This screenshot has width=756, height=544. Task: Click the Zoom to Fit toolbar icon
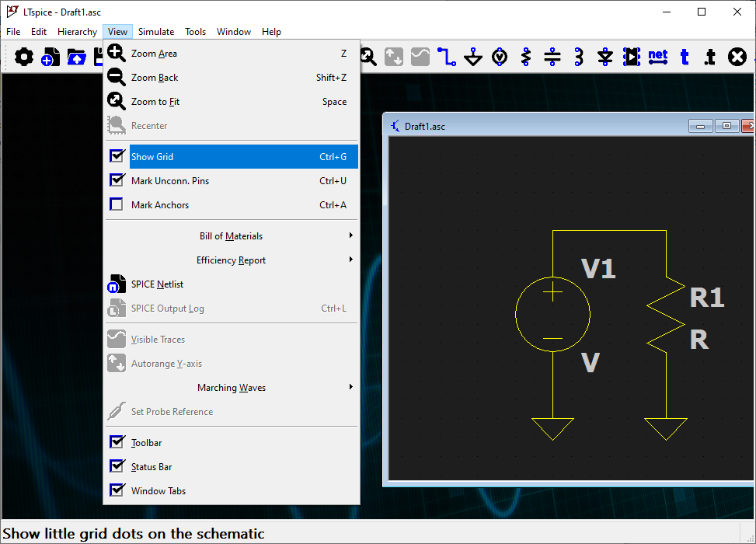click(x=368, y=58)
